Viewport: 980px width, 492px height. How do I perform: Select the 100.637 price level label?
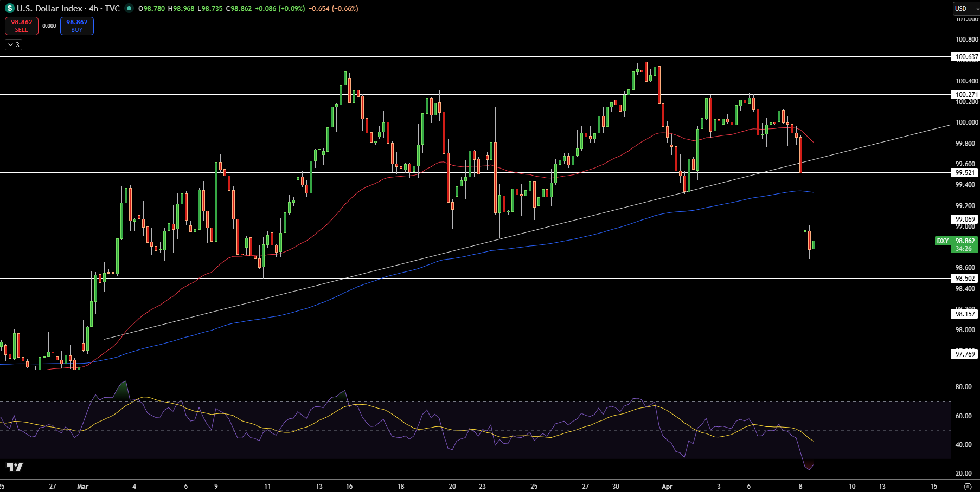965,56
